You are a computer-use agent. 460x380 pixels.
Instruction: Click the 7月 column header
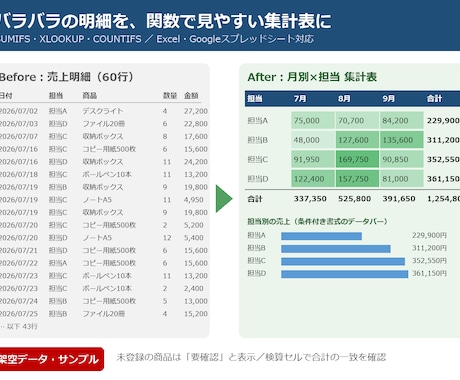click(x=300, y=99)
